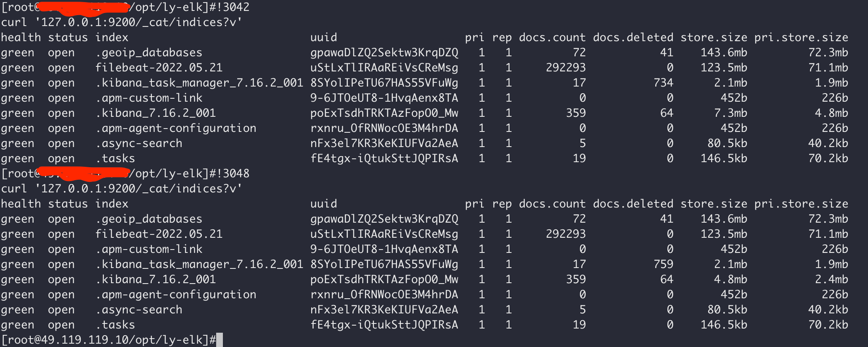Image resolution: width=868 pixels, height=347 pixels.
Task: Click the first curl command line
Action: [122, 22]
